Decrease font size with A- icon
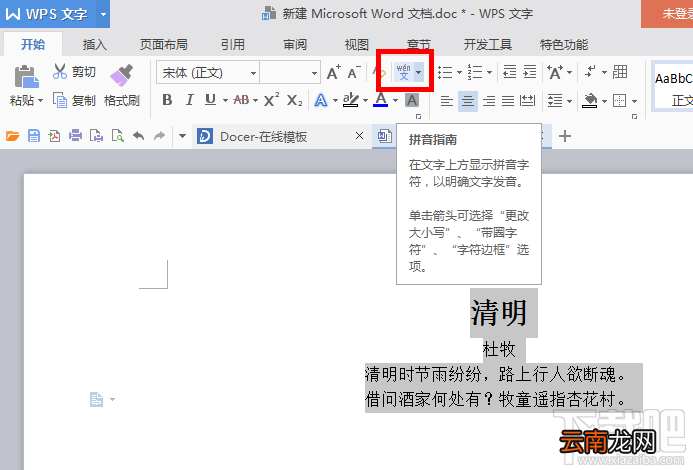This screenshot has width=693, height=470. pyautogui.click(x=354, y=72)
